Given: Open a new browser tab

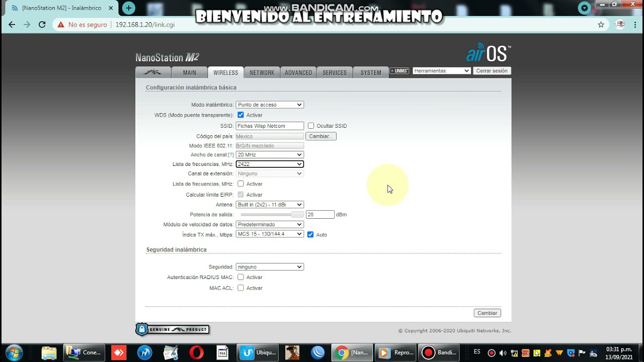Looking at the screenshot, I should pos(129,8).
